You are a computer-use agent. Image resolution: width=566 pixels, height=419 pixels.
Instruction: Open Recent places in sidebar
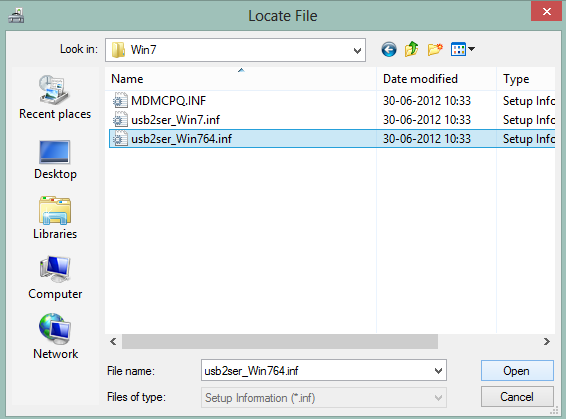[55, 97]
